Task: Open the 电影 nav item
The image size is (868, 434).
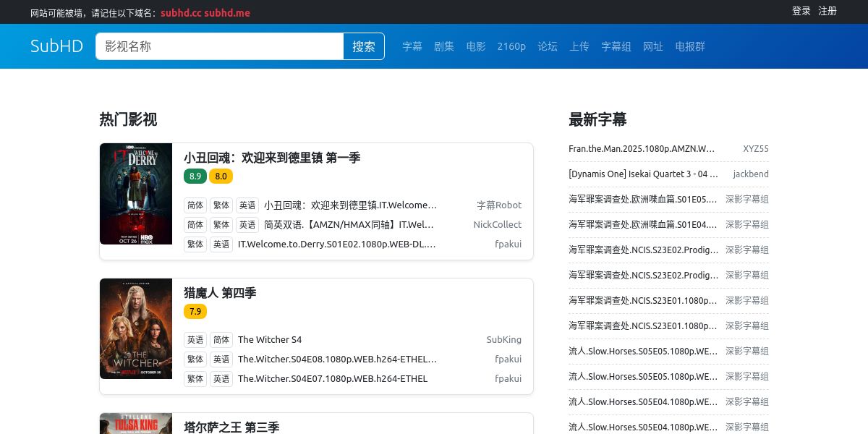Action: click(x=476, y=46)
